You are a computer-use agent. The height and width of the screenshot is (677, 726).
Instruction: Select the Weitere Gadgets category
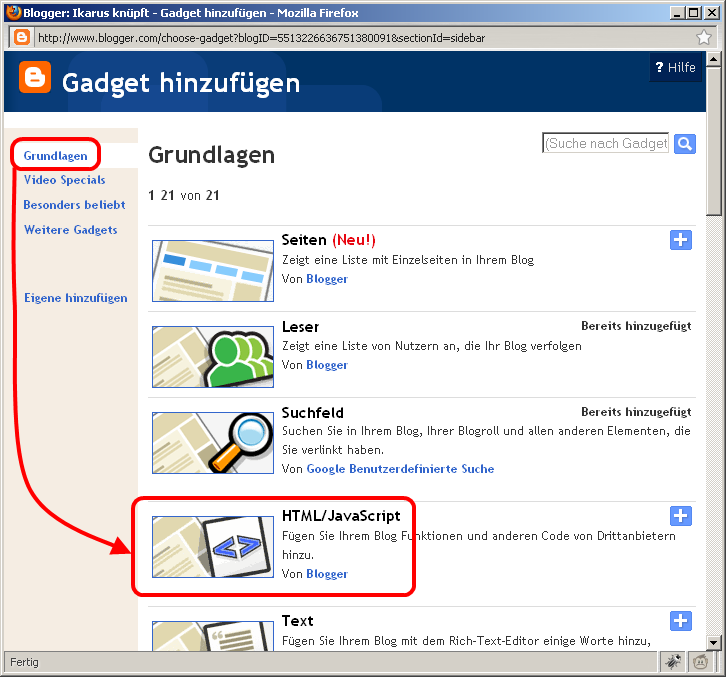(70, 230)
